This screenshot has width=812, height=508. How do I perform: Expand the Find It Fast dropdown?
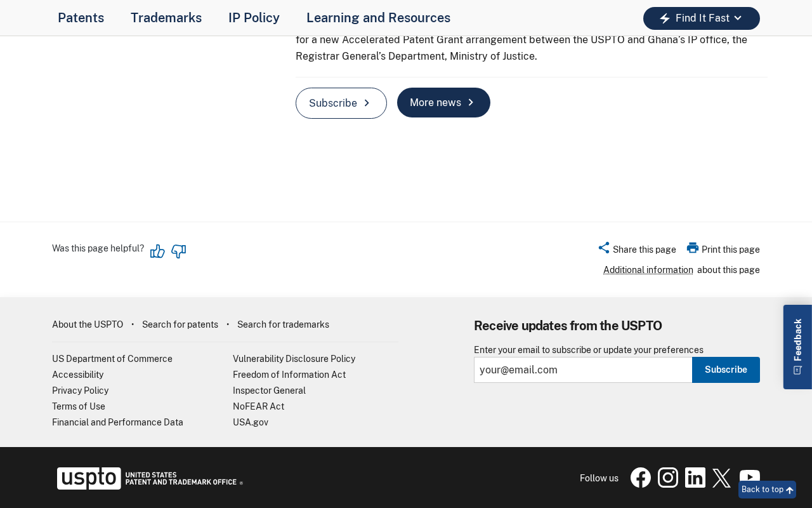[x=702, y=18]
